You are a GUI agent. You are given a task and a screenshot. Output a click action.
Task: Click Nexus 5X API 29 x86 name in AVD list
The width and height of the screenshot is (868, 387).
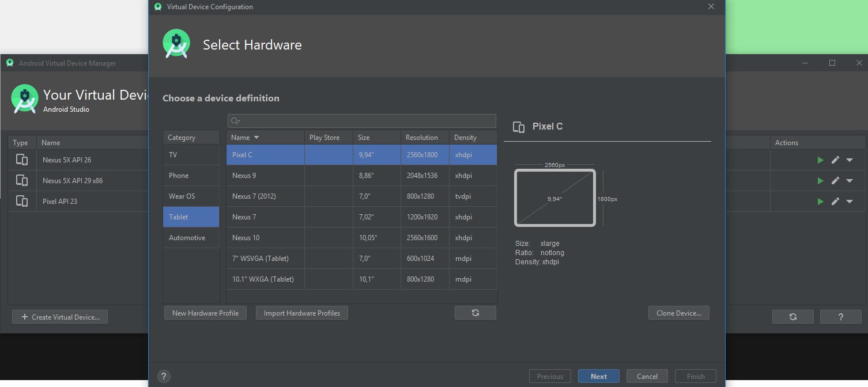coord(73,181)
